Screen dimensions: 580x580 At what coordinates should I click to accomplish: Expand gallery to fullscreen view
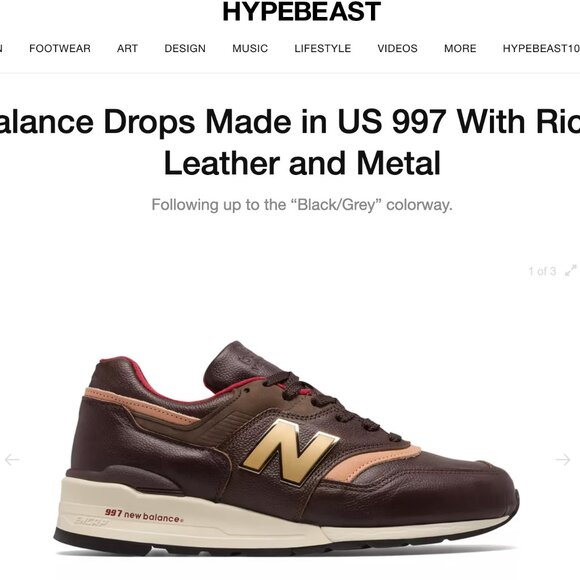571,271
